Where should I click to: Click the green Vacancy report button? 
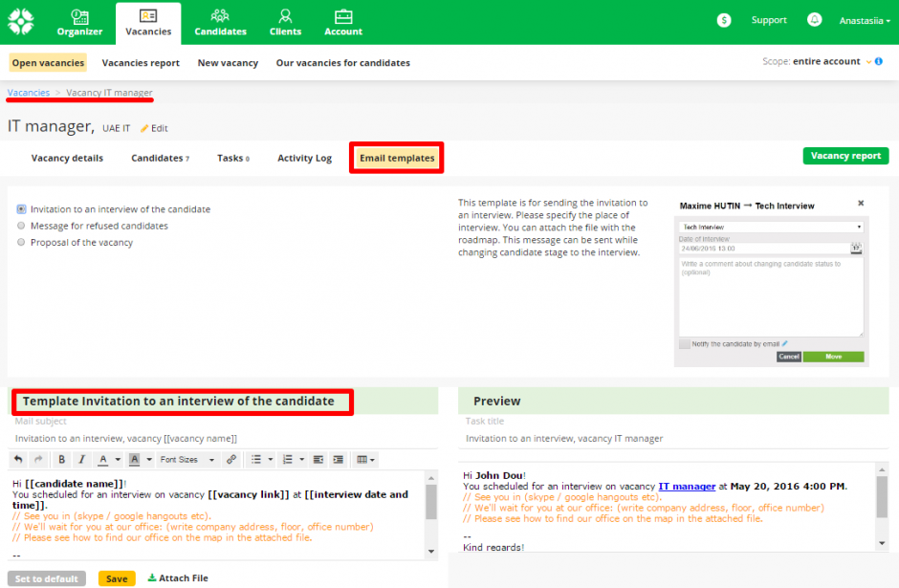(844, 156)
